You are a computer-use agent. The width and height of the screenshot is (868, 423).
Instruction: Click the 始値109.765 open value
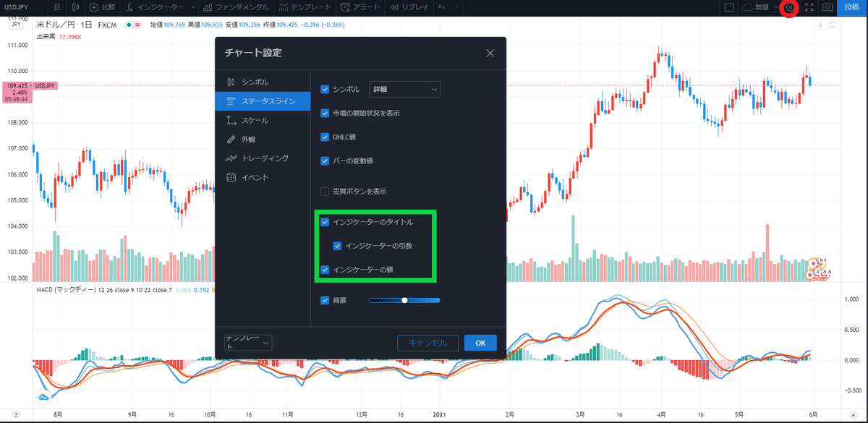click(x=167, y=25)
